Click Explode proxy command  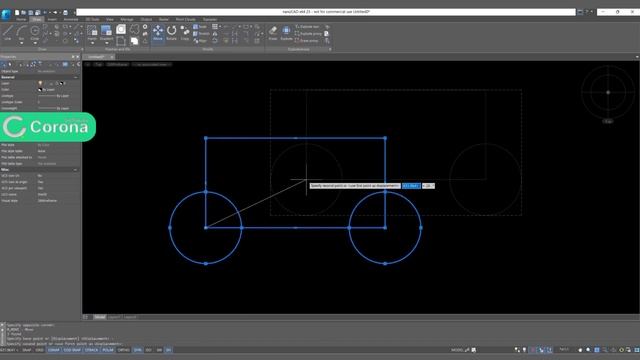[308, 33]
